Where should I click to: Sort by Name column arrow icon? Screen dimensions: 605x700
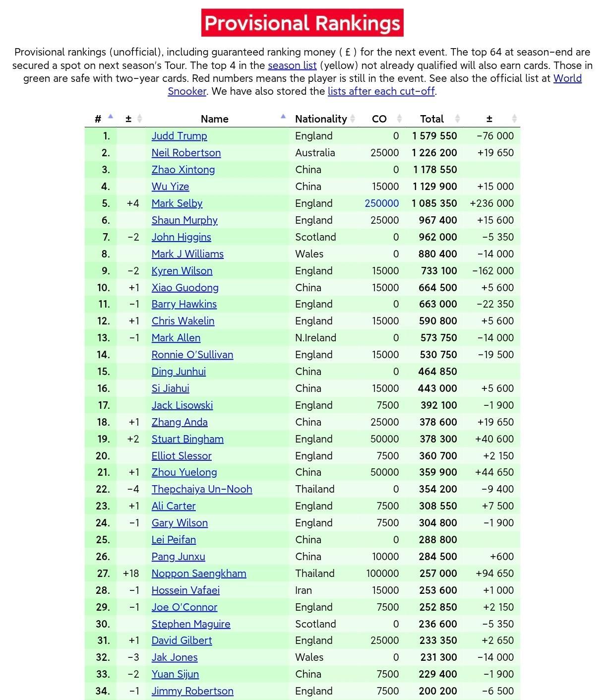pyautogui.click(x=283, y=117)
